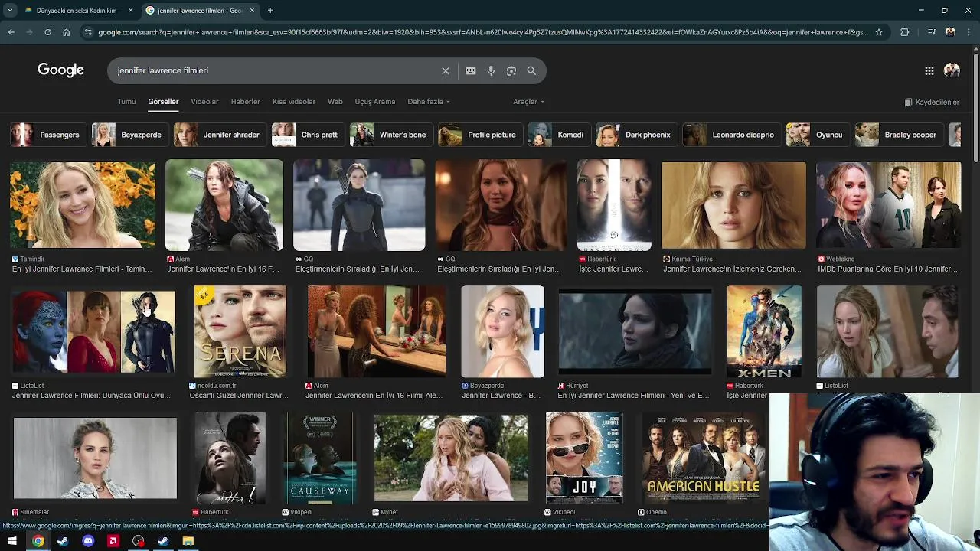
Task: Open 'En İyi Jennifer Lawrance Filmleri - Tamin...' link
Action: click(83, 269)
